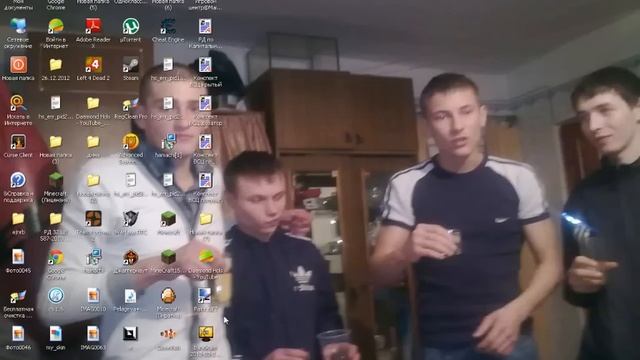Open the Искать в Интернете shortcut
Image resolution: width=640 pixels, height=360 pixels.
pyautogui.click(x=18, y=103)
